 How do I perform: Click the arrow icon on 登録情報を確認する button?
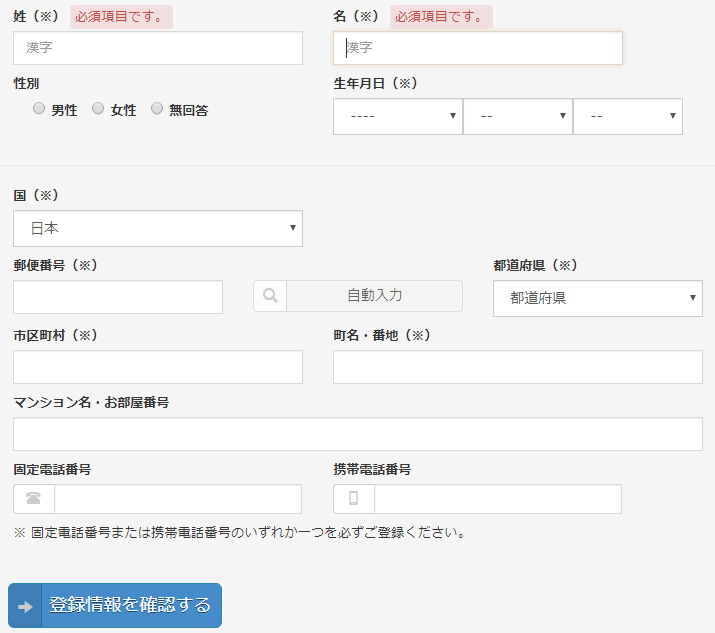(25, 607)
